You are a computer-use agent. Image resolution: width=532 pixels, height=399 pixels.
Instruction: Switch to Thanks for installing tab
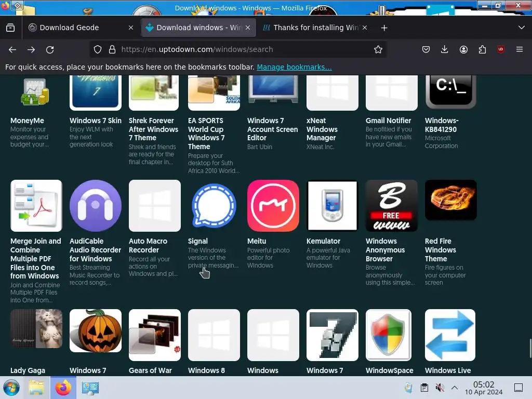point(315,28)
